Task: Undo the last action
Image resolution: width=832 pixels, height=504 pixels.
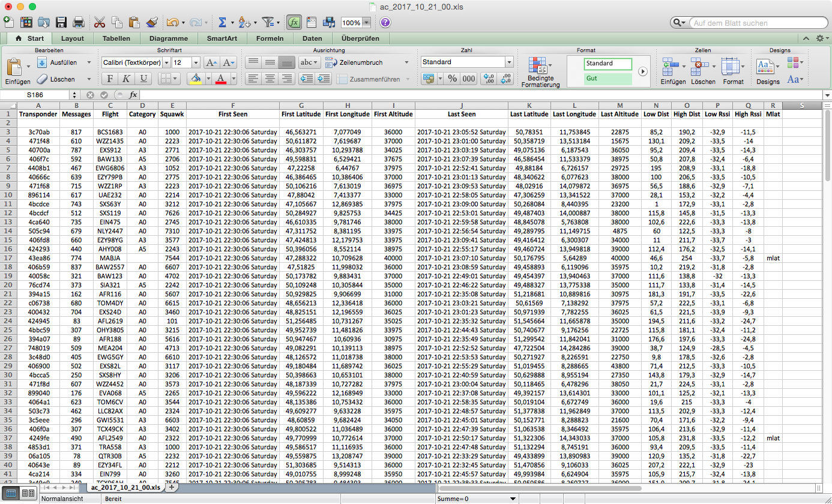Action: pos(172,22)
